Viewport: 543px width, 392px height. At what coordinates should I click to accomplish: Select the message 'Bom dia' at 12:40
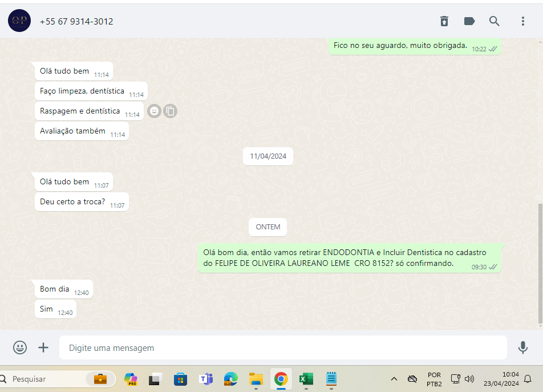point(64,289)
